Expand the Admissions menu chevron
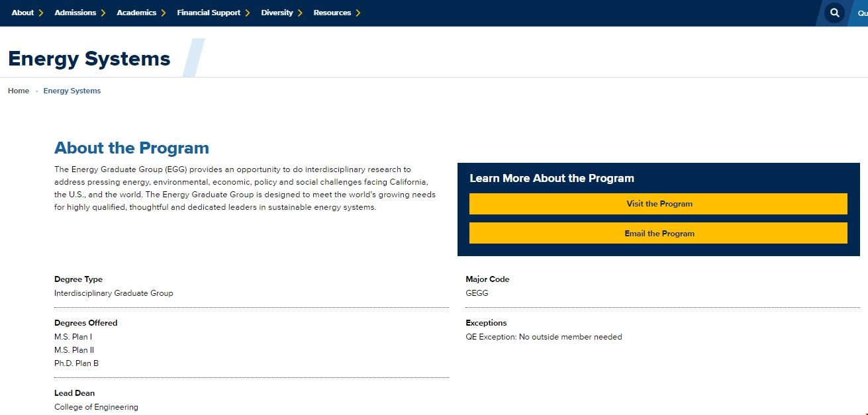 103,13
